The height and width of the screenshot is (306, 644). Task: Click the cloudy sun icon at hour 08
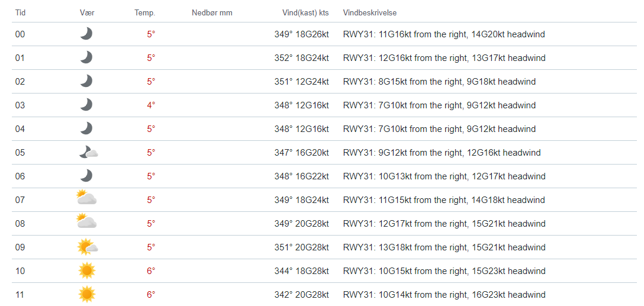pos(86,221)
